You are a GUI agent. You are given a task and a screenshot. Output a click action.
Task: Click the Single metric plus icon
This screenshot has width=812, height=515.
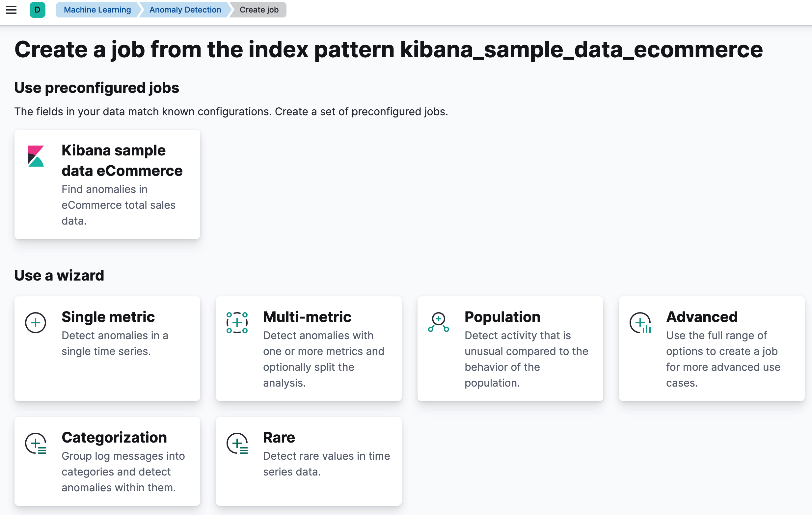(36, 323)
